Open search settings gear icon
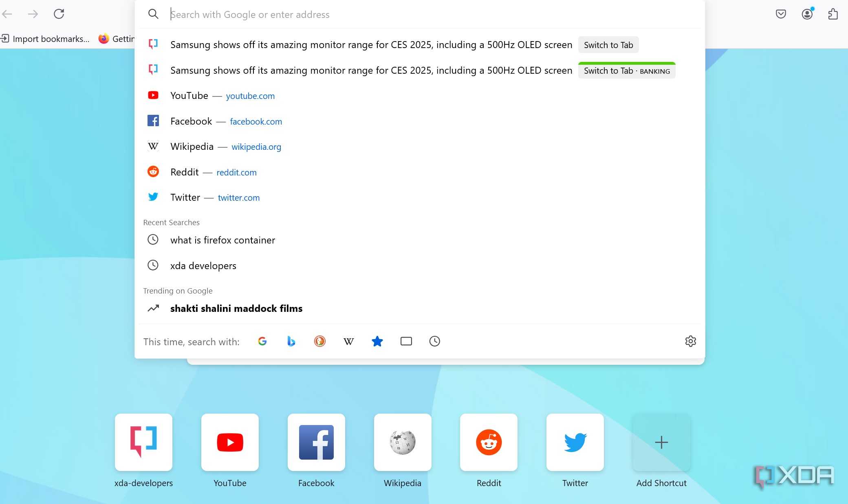The image size is (848, 504). [691, 341]
